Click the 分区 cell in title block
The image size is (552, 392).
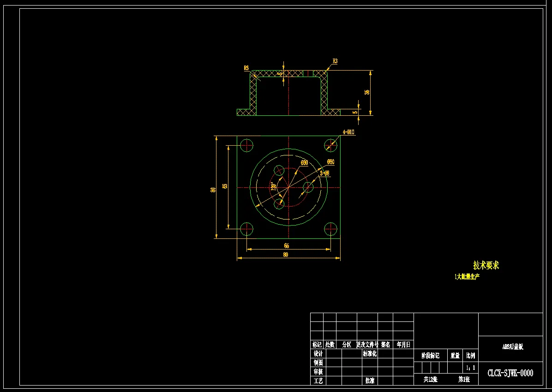point(347,344)
